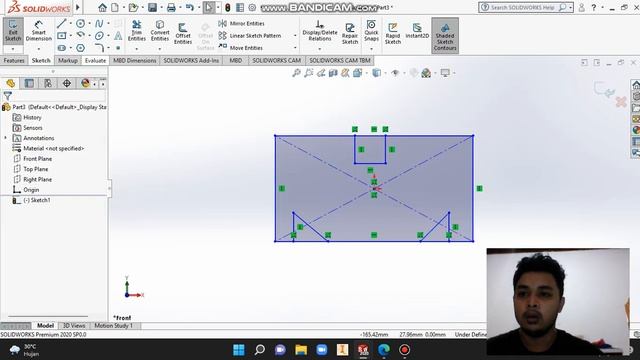Select the Trim Entities tool
640x360 pixels.
(x=137, y=31)
